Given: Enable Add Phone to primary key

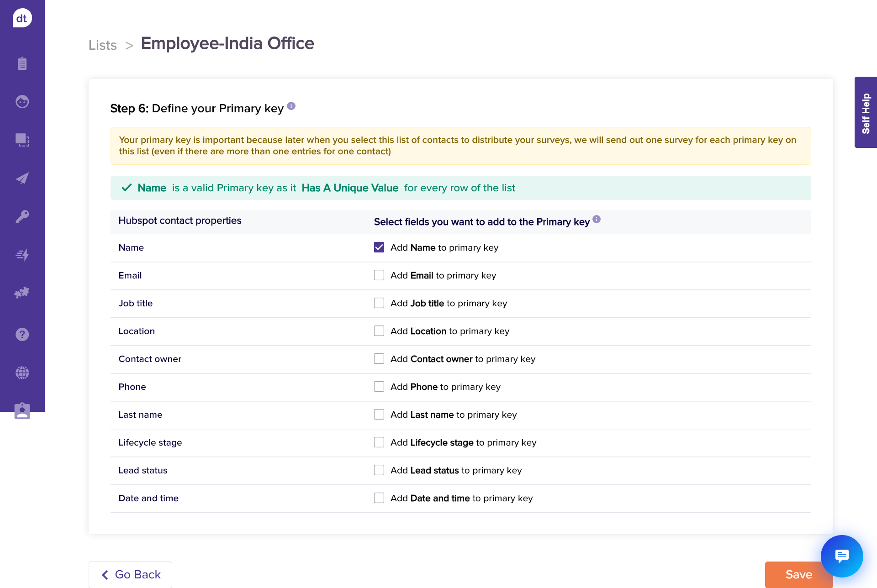Looking at the screenshot, I should (379, 387).
